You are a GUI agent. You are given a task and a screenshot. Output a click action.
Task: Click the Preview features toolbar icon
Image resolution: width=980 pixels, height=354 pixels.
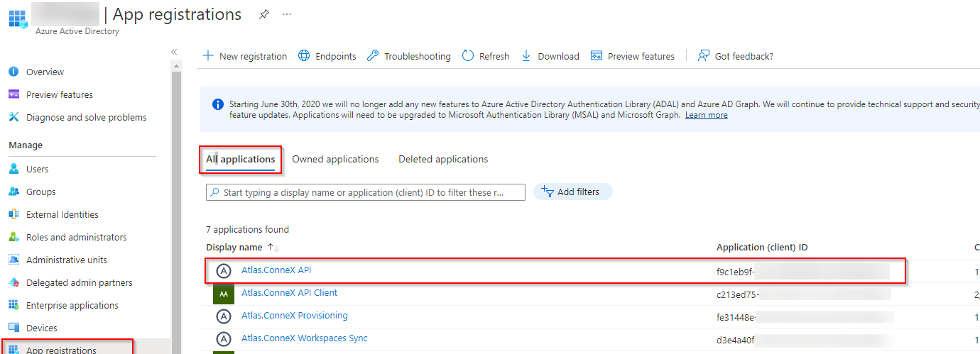click(597, 55)
